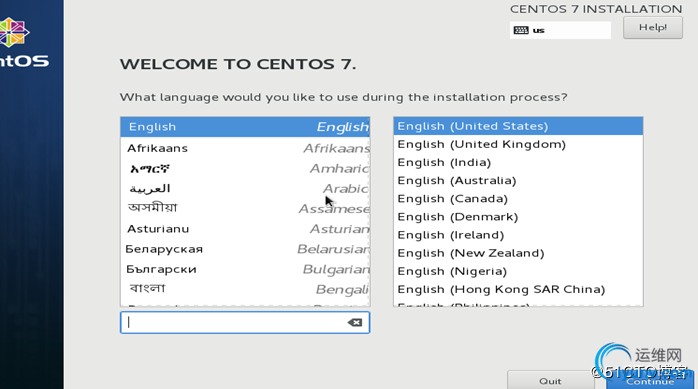Select Arabic in the language list
Viewport: 698px width, 389px height.
(245, 189)
